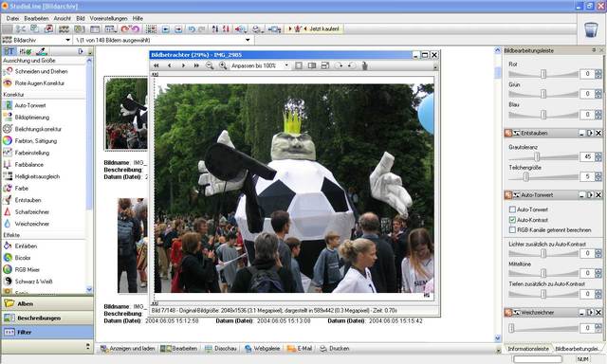Click the Mitteltöne value field
The width and height of the screenshot is (607, 364).
(x=587, y=274)
